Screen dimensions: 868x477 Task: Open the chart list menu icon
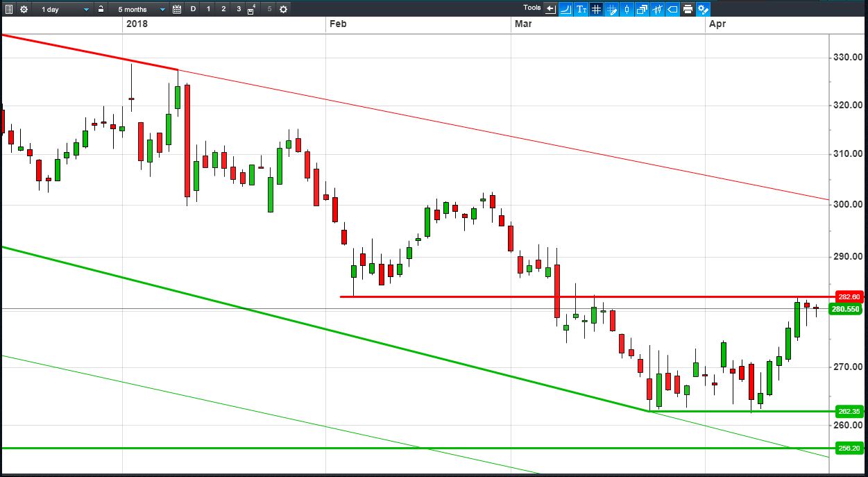(x=9, y=9)
